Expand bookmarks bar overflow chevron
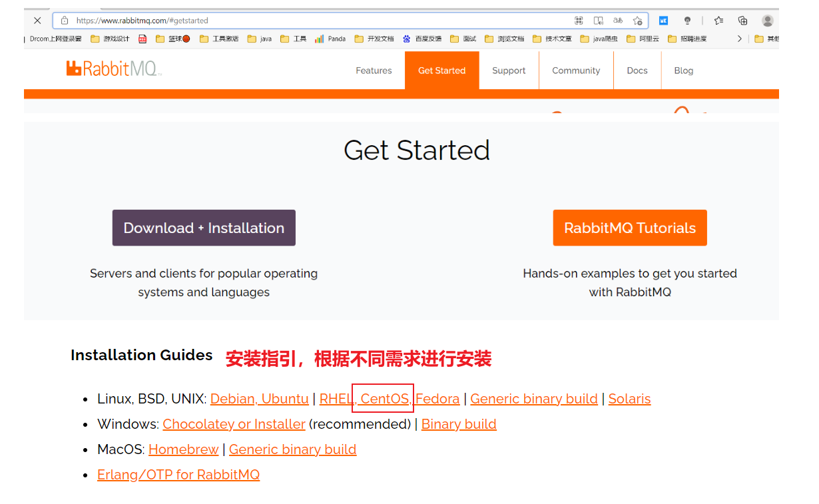The width and height of the screenshot is (819, 504). (x=739, y=39)
